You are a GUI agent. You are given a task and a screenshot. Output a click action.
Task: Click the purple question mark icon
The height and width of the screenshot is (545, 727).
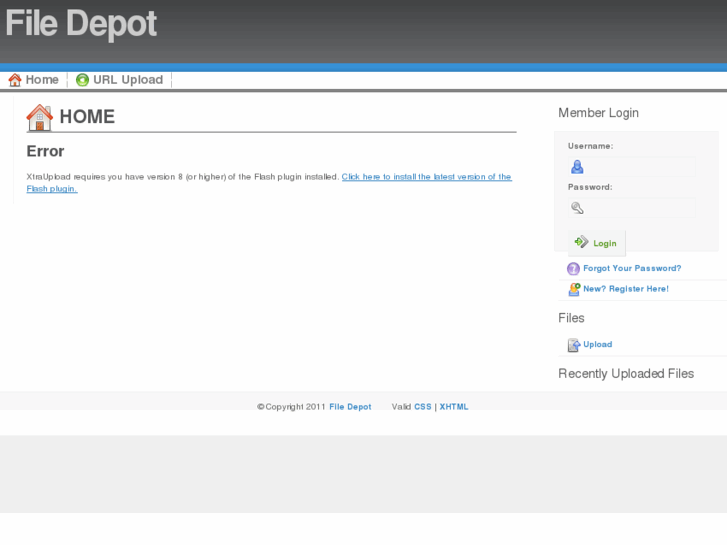574,269
